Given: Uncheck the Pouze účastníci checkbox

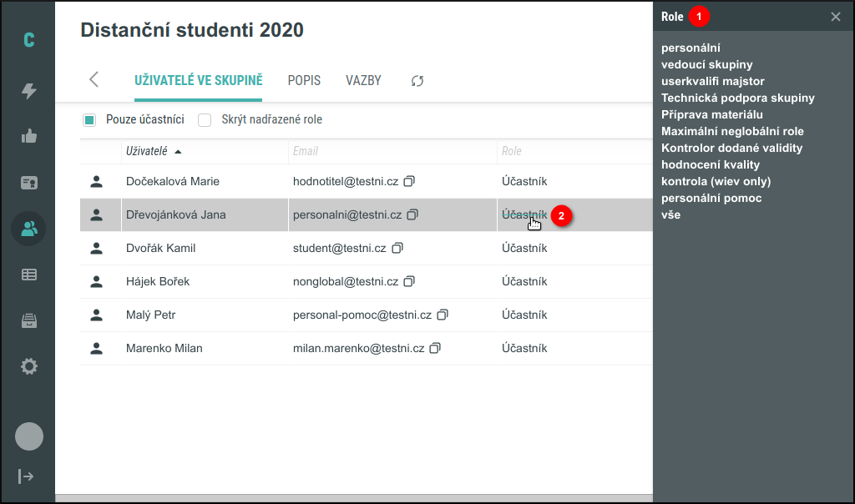Looking at the screenshot, I should (89, 120).
